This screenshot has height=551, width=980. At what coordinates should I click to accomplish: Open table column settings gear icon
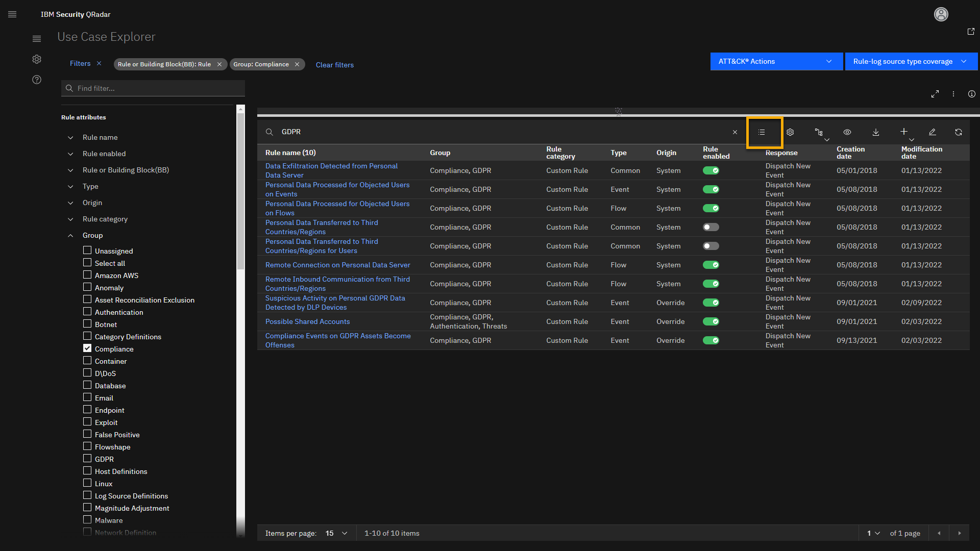coord(790,132)
